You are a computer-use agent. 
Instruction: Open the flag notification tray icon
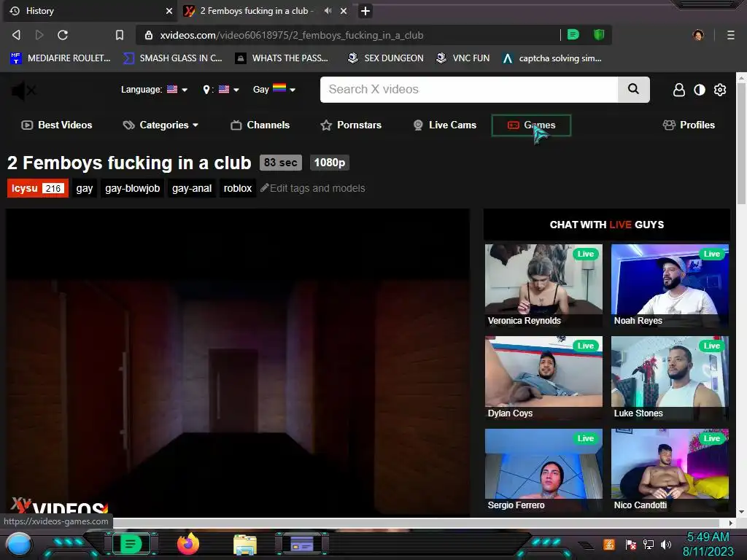pyautogui.click(x=631, y=544)
